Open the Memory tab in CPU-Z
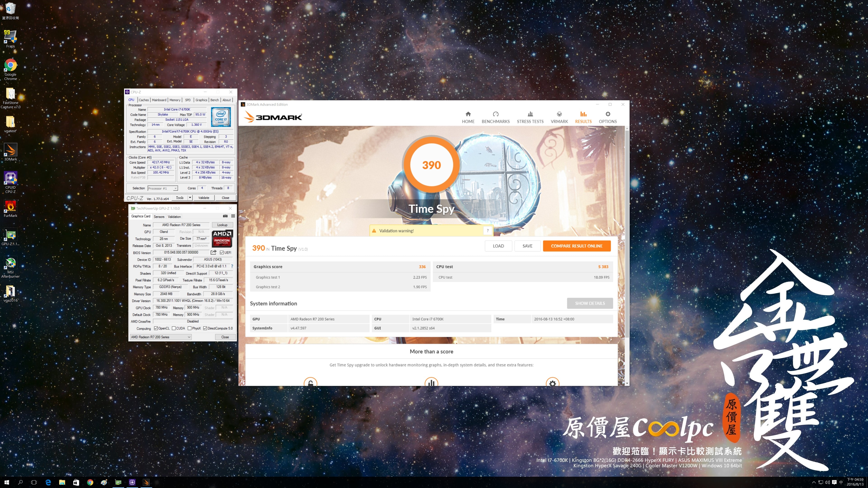Screen dimensions: 868x488 175,100
